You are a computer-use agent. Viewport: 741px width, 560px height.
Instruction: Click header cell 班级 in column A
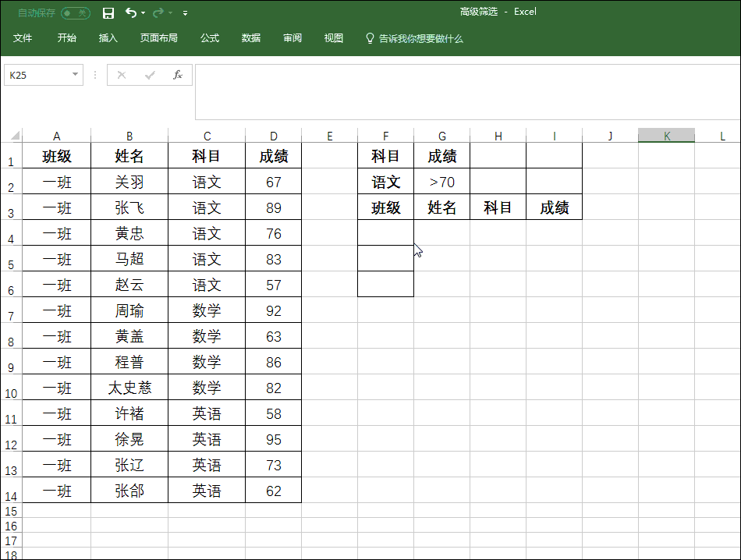click(57, 156)
